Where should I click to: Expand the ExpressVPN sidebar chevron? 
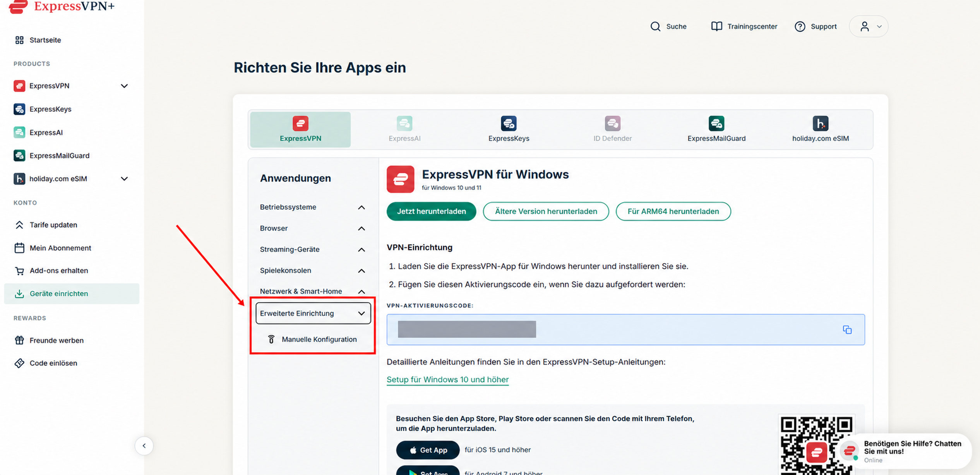[x=124, y=86]
